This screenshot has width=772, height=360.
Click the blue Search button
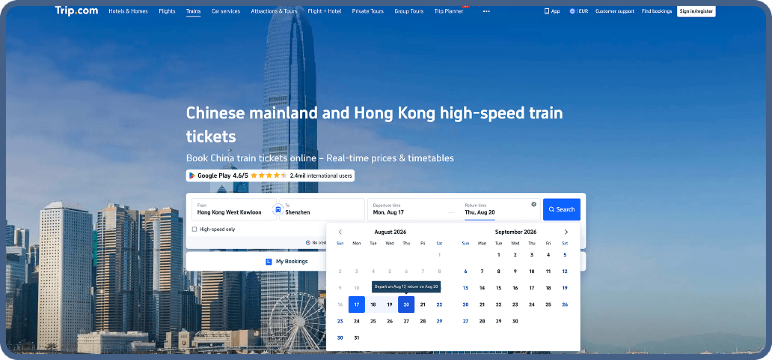click(x=561, y=209)
